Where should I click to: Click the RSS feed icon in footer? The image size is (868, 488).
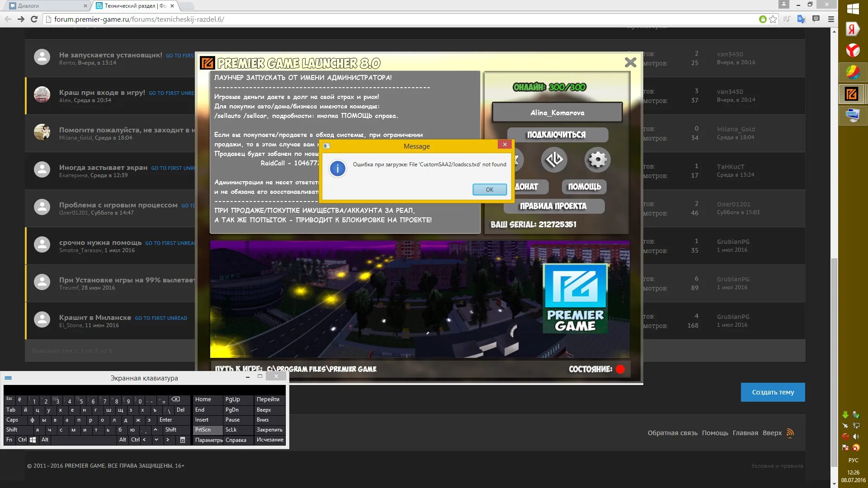coord(790,433)
